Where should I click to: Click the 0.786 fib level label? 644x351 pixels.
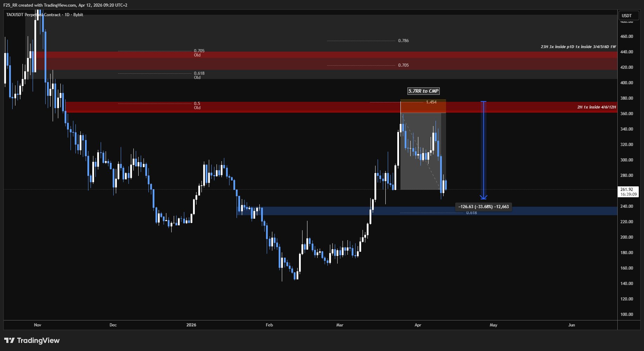[403, 41]
